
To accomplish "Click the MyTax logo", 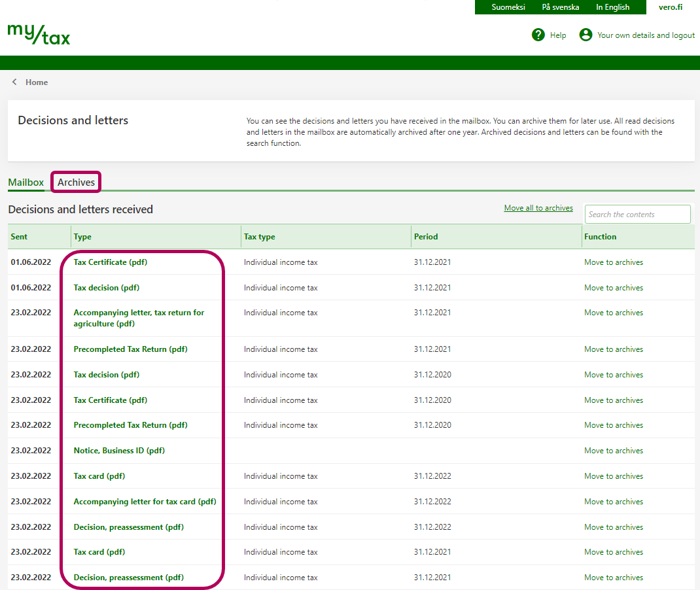I will [39, 34].
